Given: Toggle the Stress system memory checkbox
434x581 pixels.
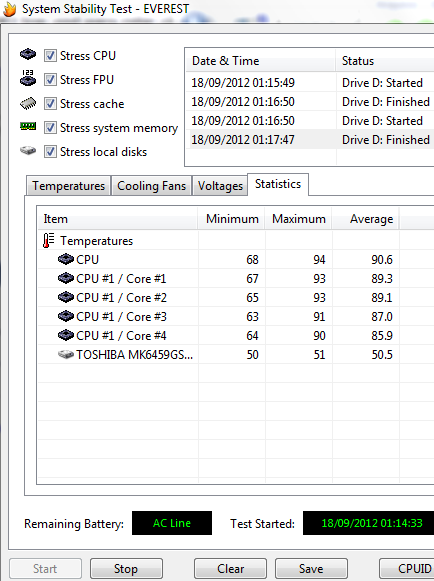Looking at the screenshot, I should [x=50, y=127].
